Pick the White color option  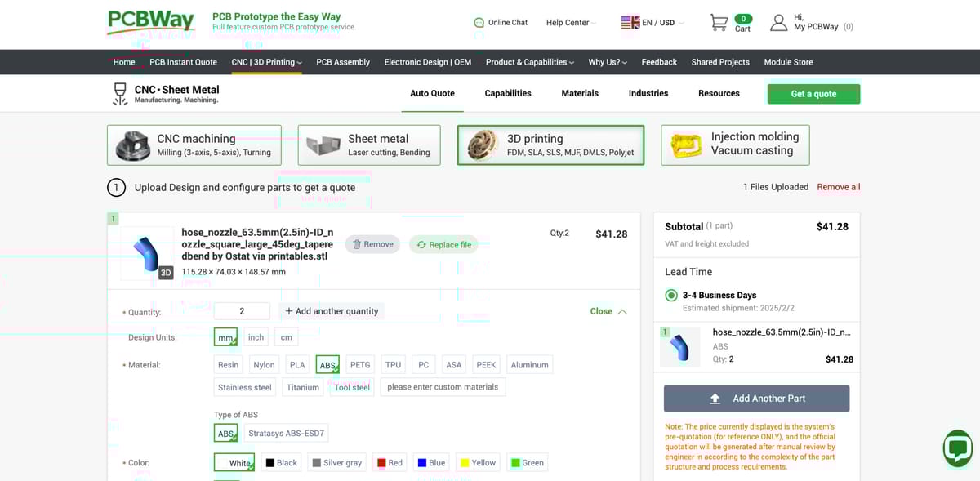[x=234, y=462]
